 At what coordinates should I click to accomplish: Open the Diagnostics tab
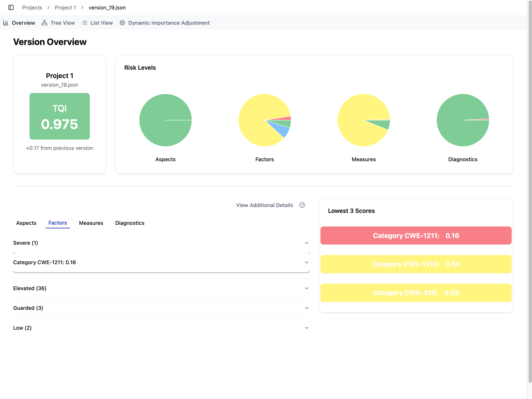click(x=130, y=223)
